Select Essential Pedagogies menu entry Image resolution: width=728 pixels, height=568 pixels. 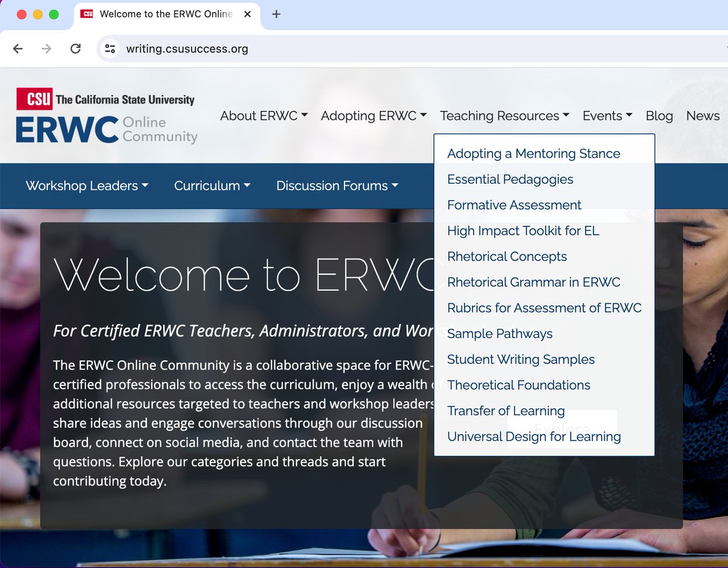click(510, 179)
